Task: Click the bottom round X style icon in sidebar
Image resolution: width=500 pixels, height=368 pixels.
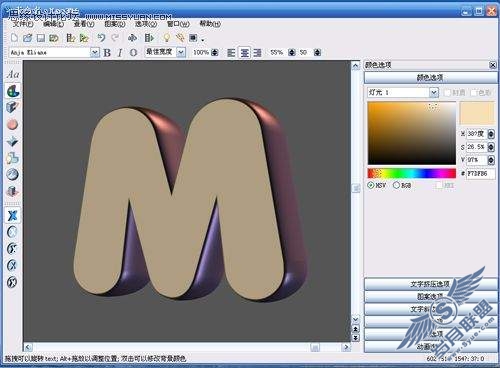Action: click(12, 282)
